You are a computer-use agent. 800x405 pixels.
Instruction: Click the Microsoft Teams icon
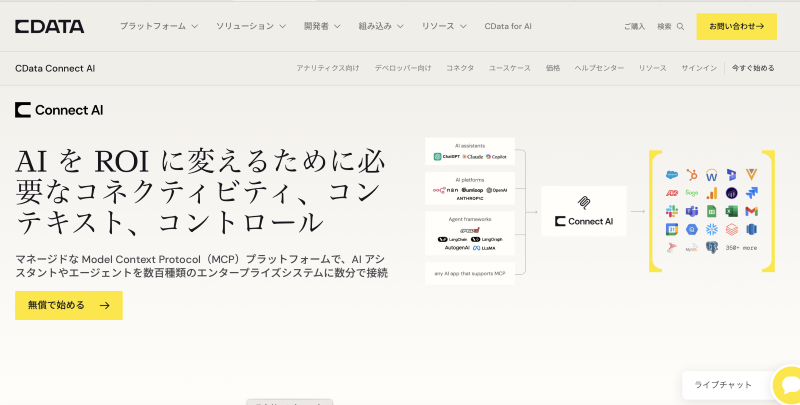(x=692, y=211)
